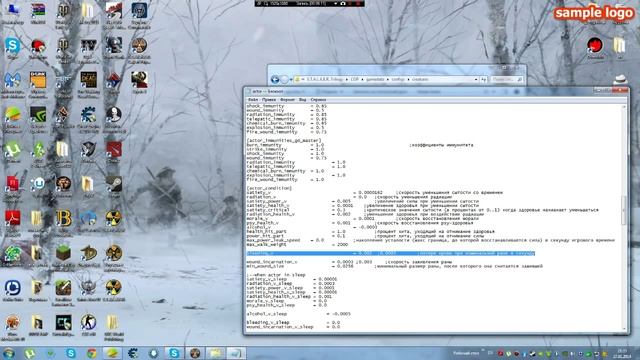This screenshot has width=640, height=360.
Task: Click Notepad's vertical scrollbar up arrow
Action: click(624, 107)
